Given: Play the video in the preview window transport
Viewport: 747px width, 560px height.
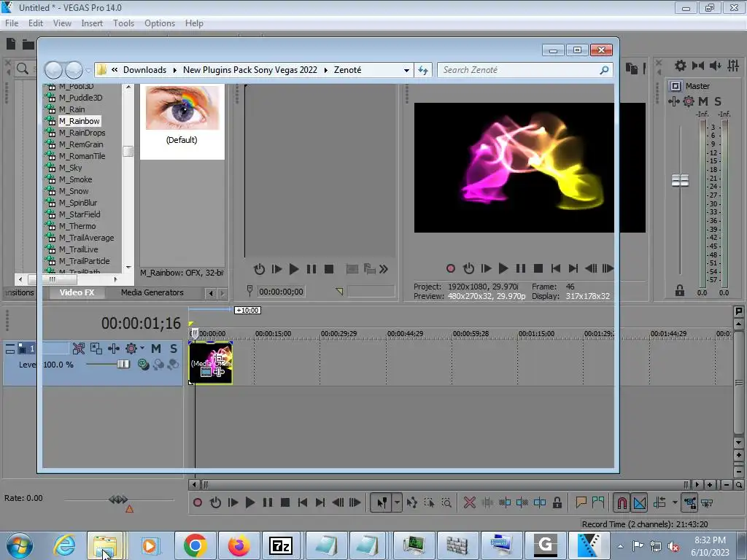Looking at the screenshot, I should (503, 268).
